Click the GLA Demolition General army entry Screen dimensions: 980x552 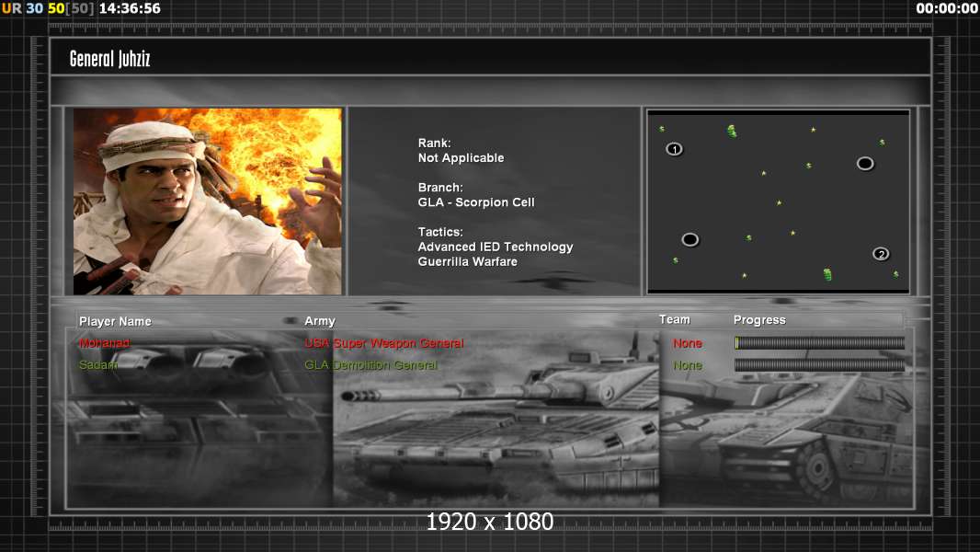click(370, 365)
